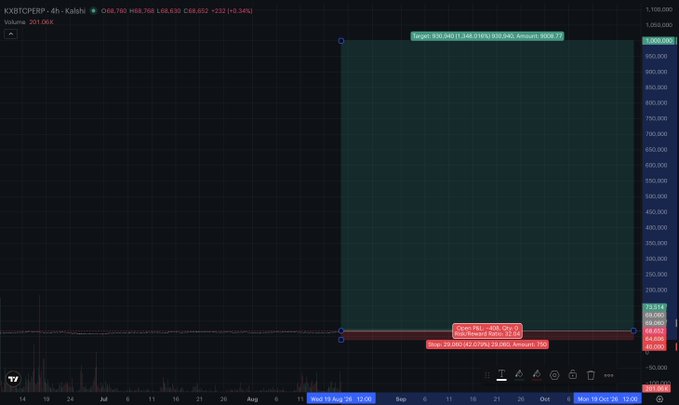Click the 73,514 green price tag
Screen dimensions: 679x405
[654, 307]
